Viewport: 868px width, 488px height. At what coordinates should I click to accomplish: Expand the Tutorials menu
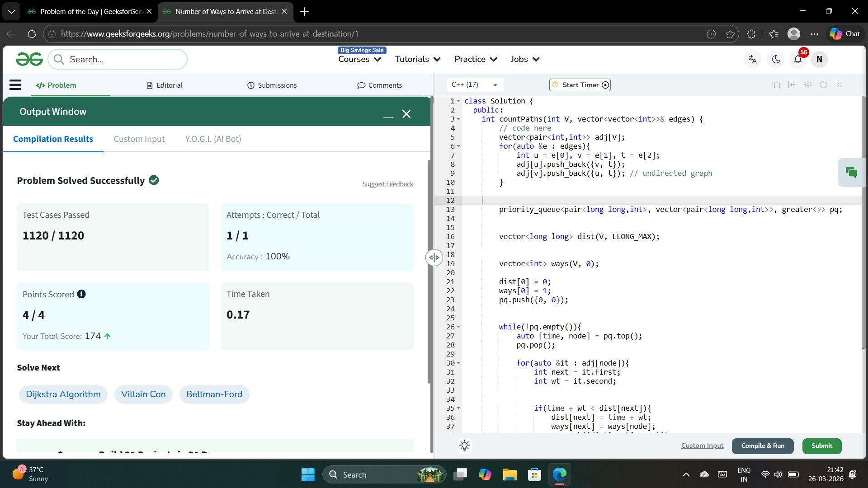tap(418, 59)
